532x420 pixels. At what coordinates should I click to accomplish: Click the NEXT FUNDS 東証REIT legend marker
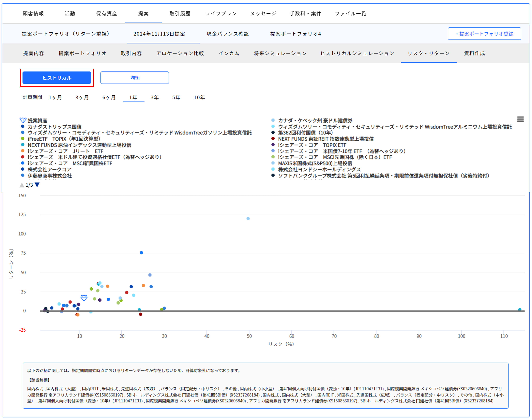[x=273, y=139]
